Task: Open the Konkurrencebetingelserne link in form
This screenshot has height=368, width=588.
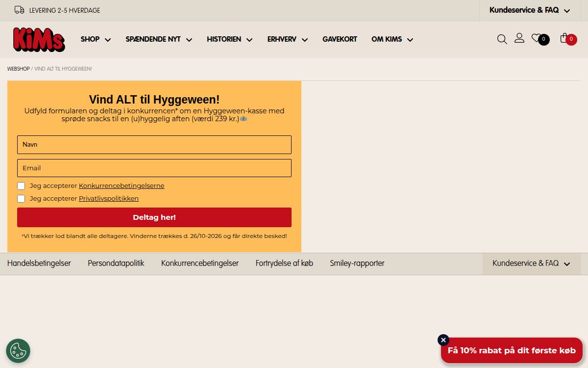Action: 122,186
